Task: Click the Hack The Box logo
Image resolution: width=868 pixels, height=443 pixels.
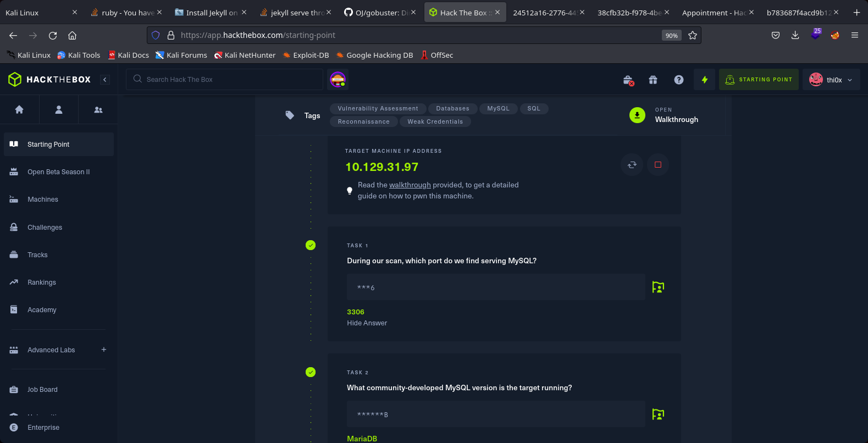Action: pyautogui.click(x=49, y=80)
